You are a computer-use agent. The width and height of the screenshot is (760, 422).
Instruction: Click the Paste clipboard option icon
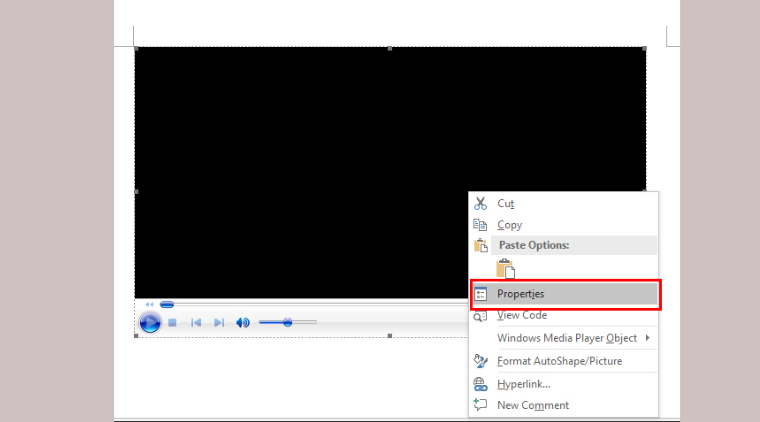505,269
